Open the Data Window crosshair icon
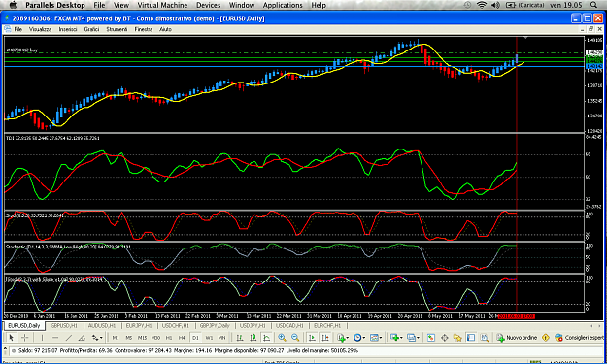 [x=445, y=338]
